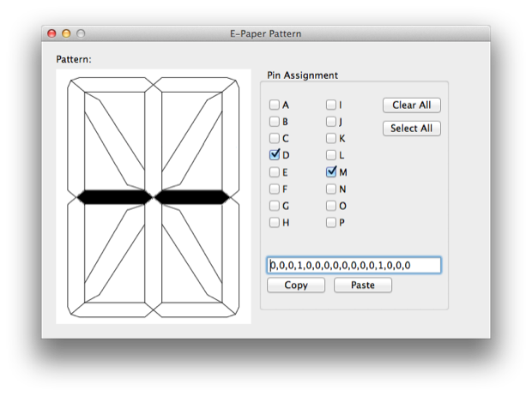Viewport: 532px width, 396px height.
Task: Click the lower center vertical segment
Action: [x=154, y=255]
